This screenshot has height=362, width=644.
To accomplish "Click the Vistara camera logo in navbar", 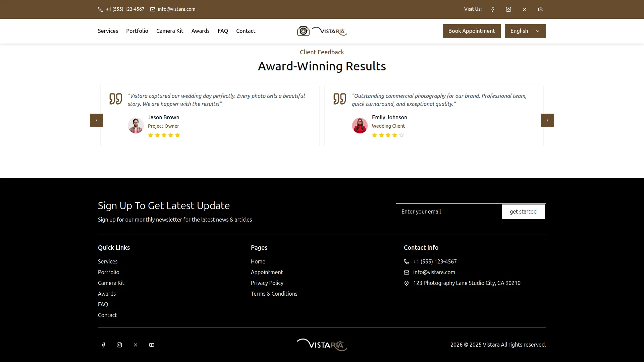I will point(322,31).
